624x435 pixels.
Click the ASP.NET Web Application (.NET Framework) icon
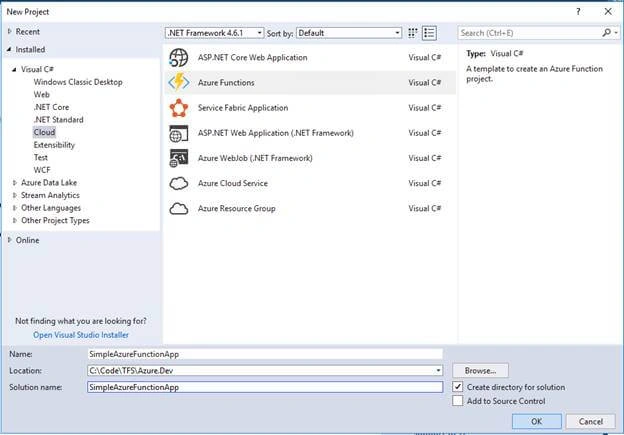pyautogui.click(x=179, y=133)
